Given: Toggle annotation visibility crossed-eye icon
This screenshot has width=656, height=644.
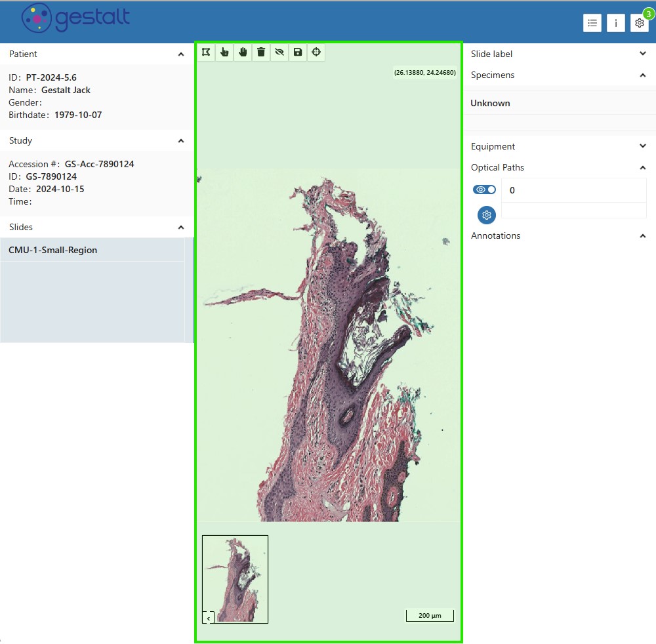Looking at the screenshot, I should (279, 52).
